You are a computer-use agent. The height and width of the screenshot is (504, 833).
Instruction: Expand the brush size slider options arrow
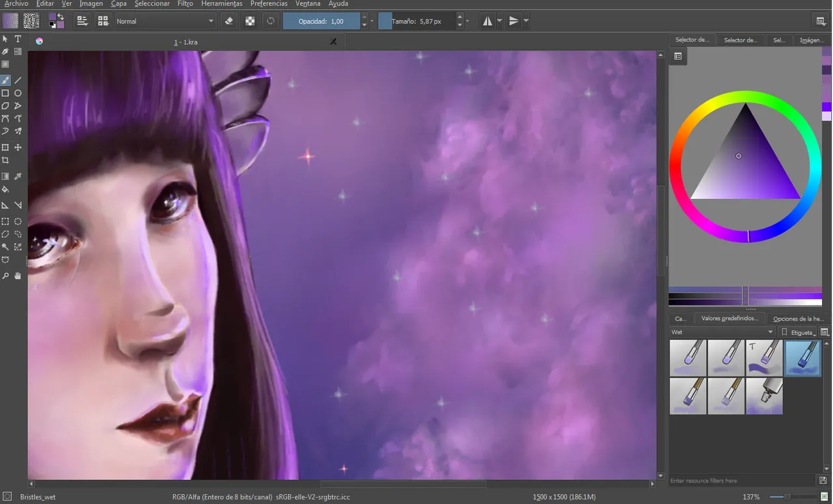pos(467,21)
